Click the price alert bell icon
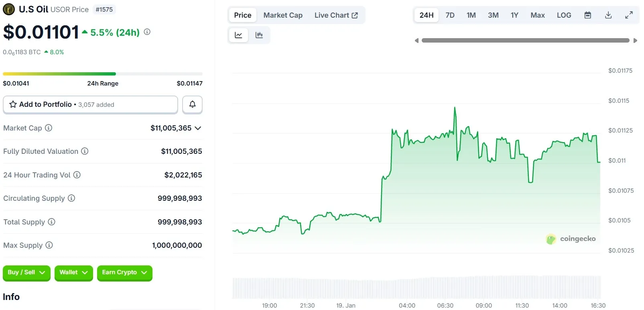Viewport: 644px width, 310px height. (192, 104)
